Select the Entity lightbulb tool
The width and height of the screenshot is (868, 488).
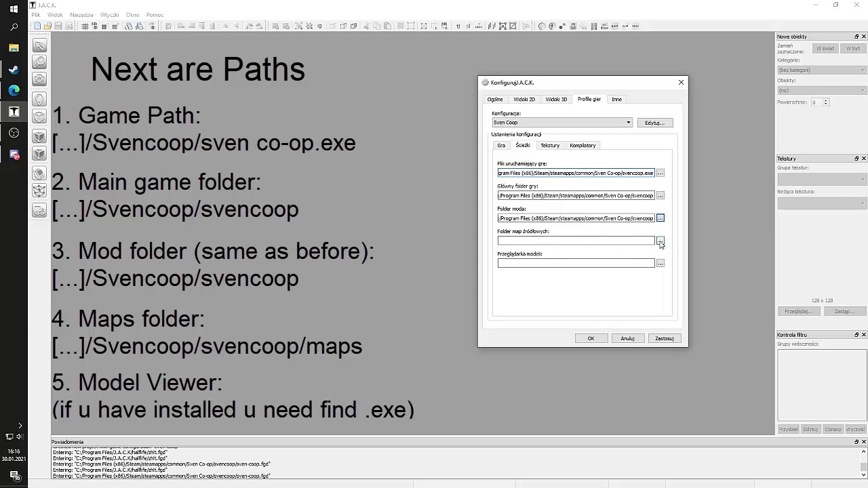(x=40, y=99)
